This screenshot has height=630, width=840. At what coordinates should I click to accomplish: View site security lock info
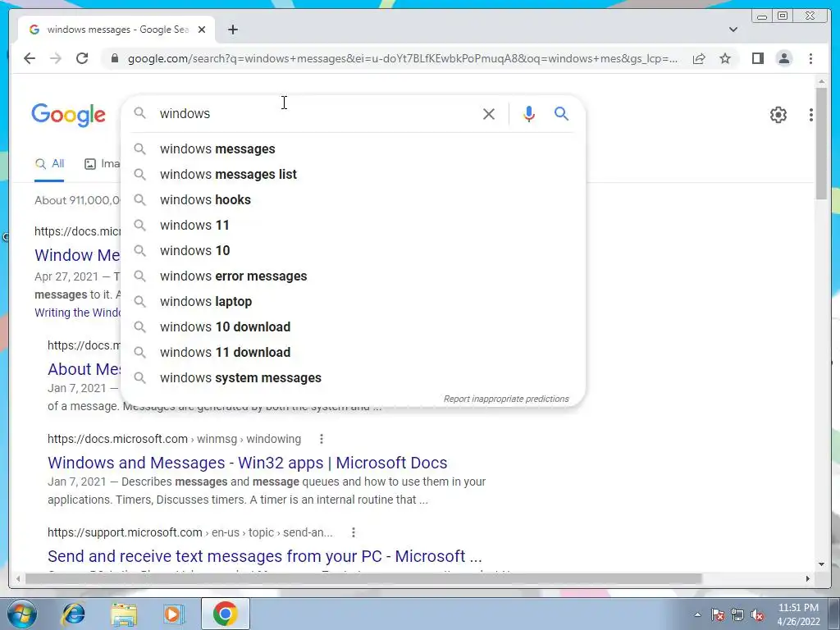pos(115,58)
